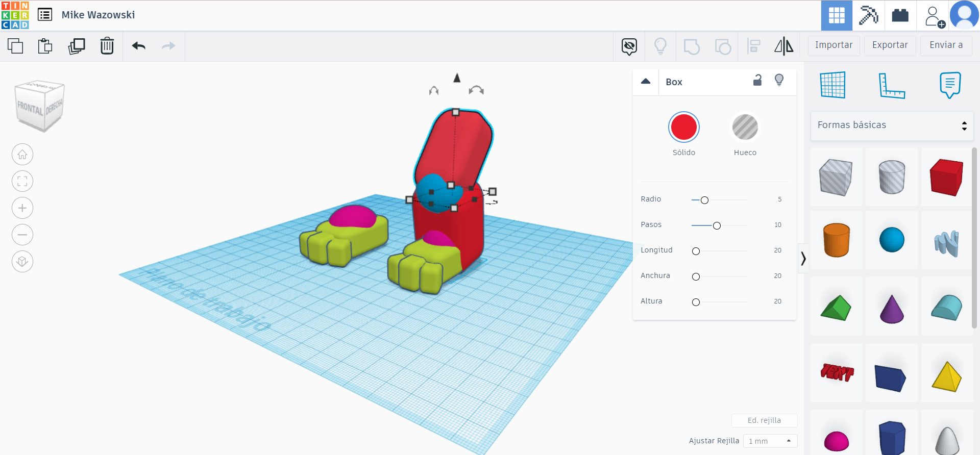Toggle show all hidden objects
The image size is (980, 455).
[x=629, y=46]
